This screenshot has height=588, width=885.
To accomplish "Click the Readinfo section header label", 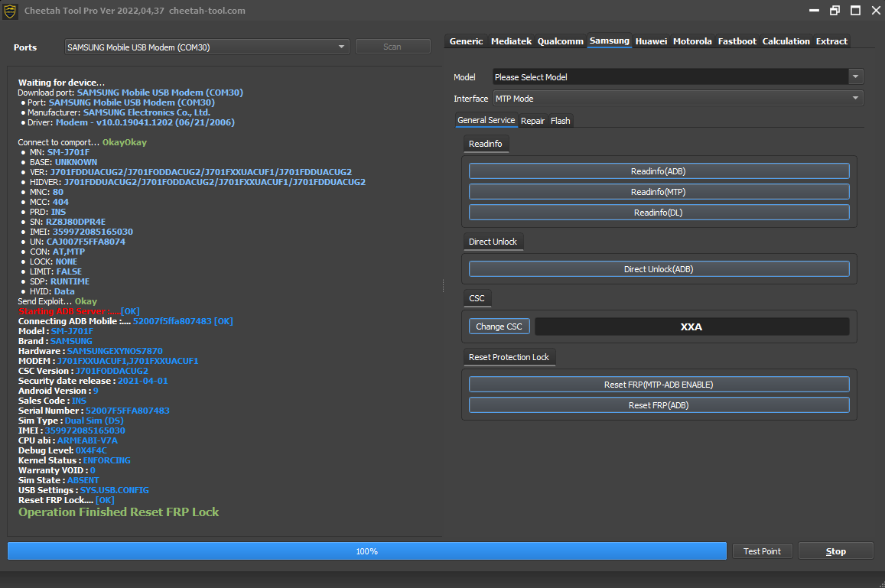I will click(x=486, y=144).
